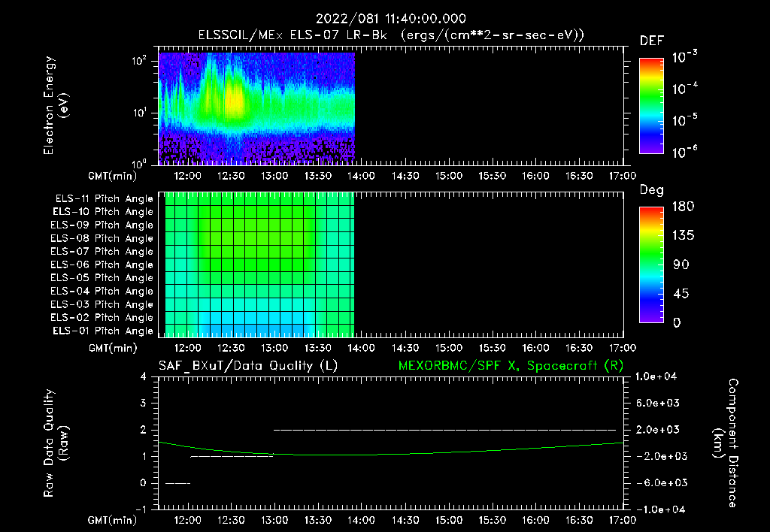This screenshot has width=770, height=532.
Task: Select the ELS-10 Pitch Angle row label
Action: [x=103, y=212]
